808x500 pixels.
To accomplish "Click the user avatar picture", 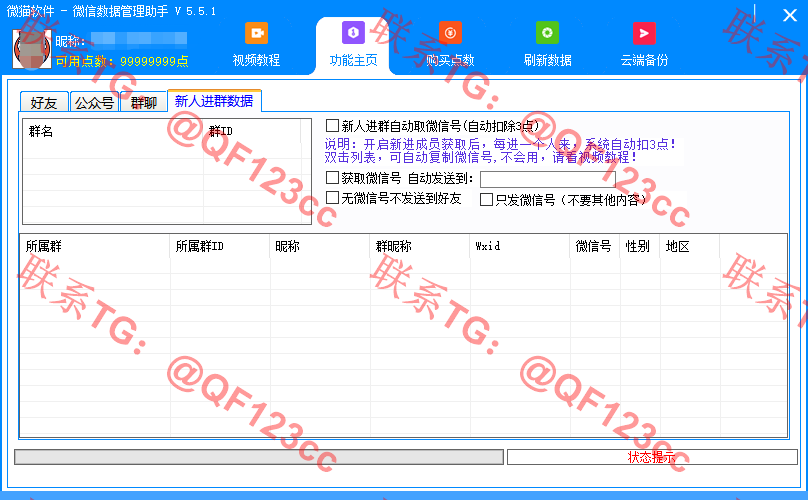I will coord(32,49).
